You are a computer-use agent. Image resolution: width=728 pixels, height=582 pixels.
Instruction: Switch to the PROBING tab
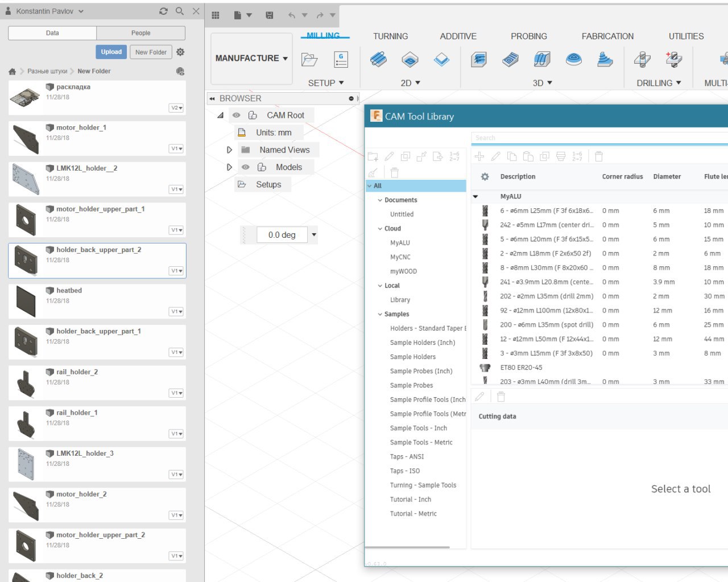click(529, 36)
